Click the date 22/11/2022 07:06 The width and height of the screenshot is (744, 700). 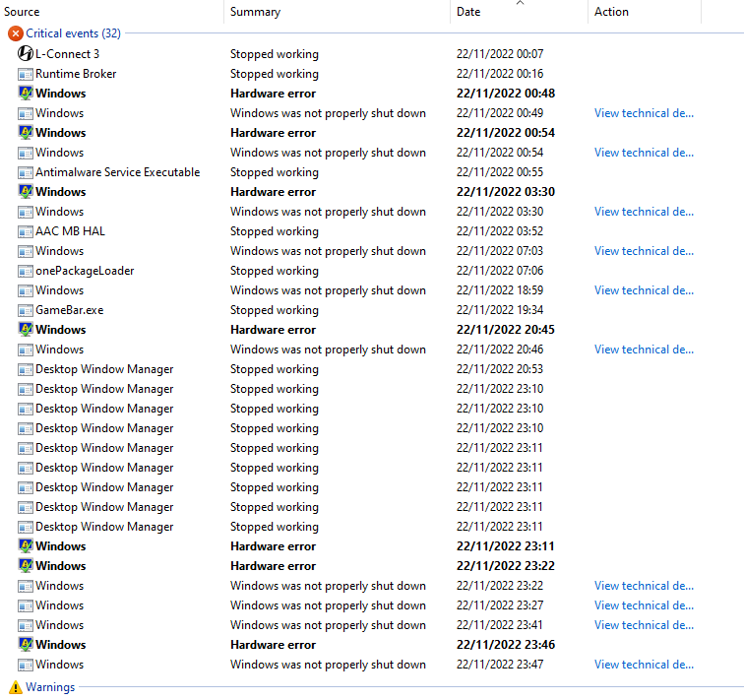coord(500,271)
